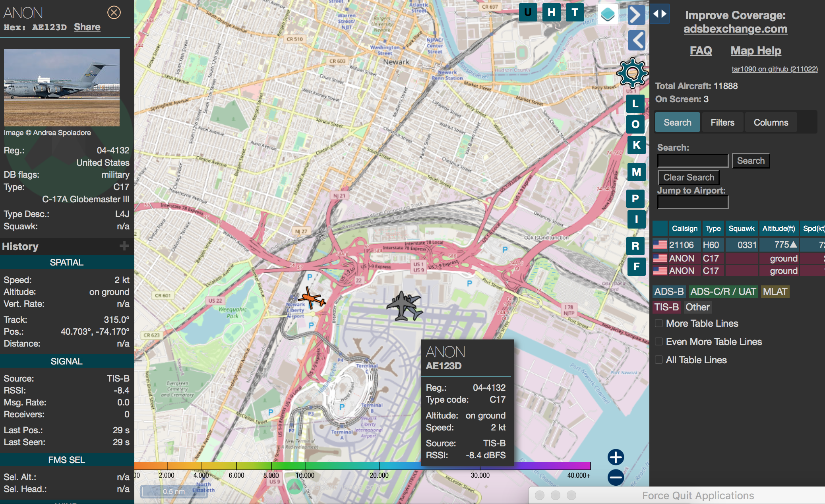Click the R map button

click(x=635, y=246)
